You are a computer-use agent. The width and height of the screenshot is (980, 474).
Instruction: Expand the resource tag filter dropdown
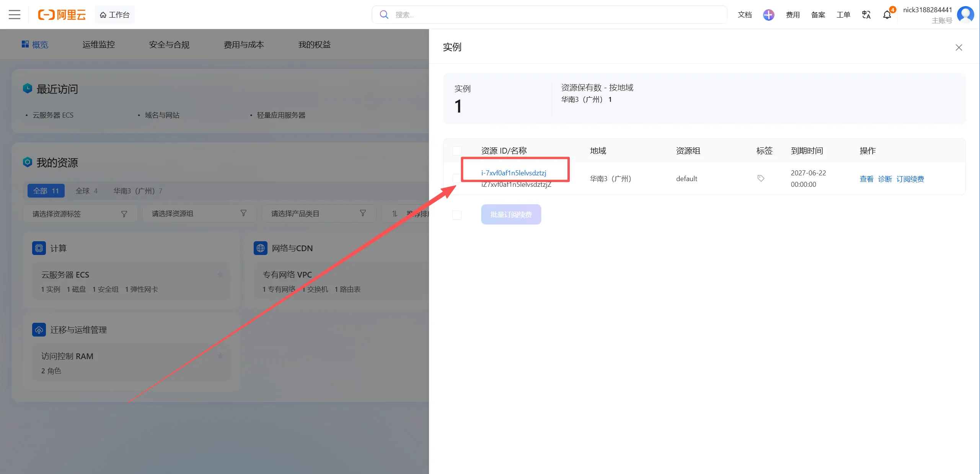[80, 214]
